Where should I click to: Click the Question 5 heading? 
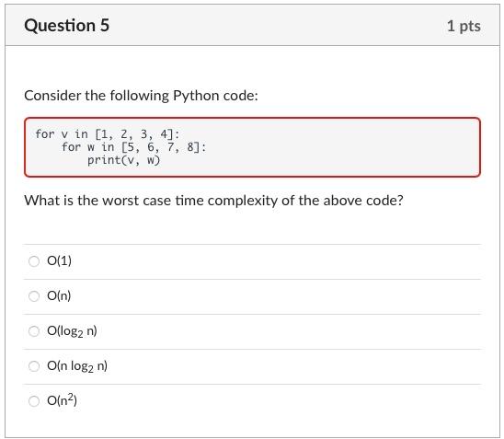pyautogui.click(x=67, y=26)
